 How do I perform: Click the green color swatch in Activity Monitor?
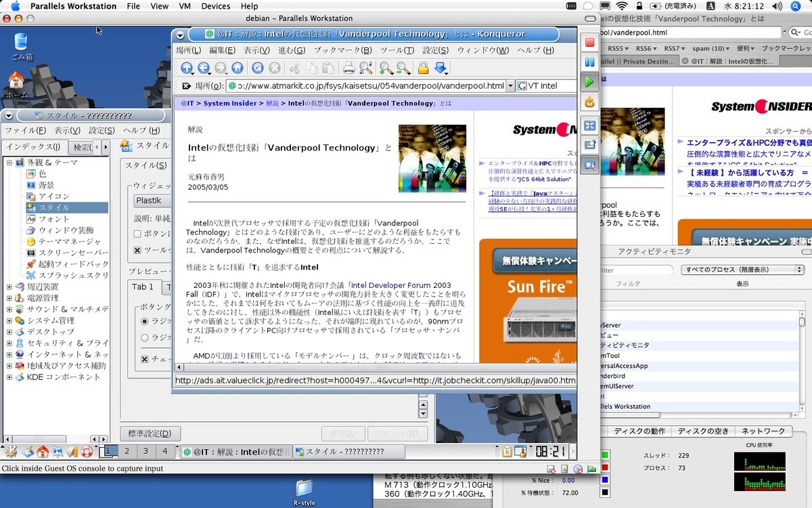click(x=604, y=455)
